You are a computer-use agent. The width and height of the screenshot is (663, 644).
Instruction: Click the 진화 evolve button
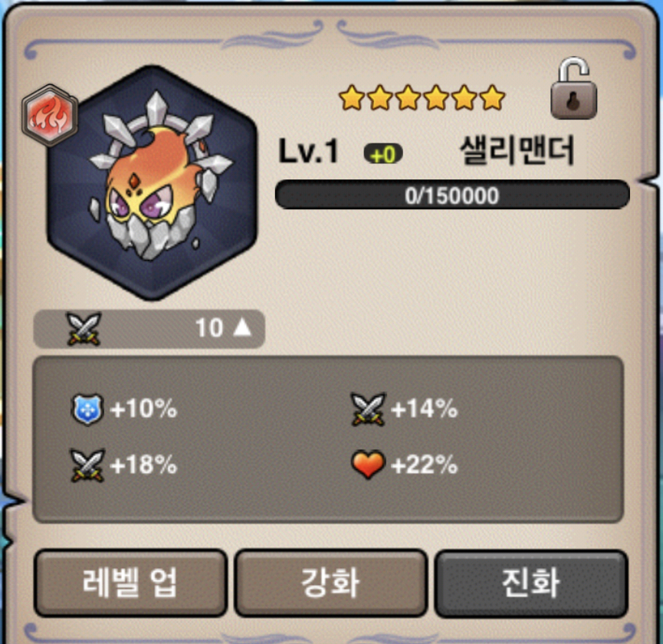coord(531,583)
